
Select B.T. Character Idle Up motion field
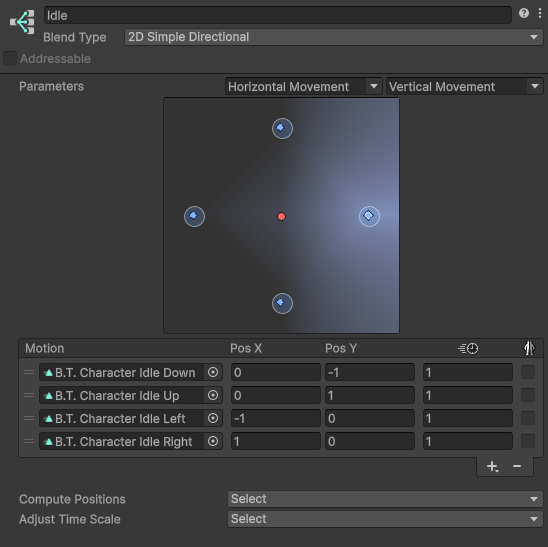click(122, 395)
